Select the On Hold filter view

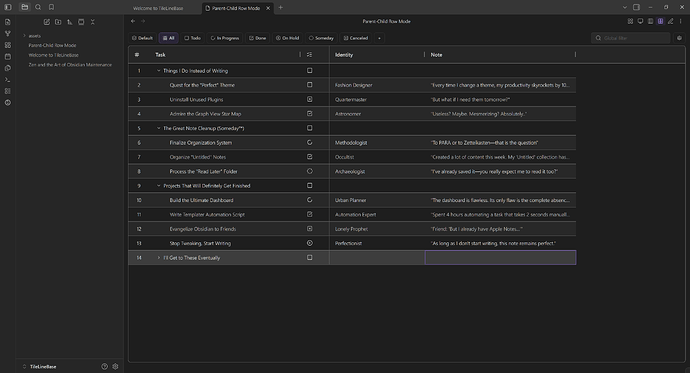pos(287,38)
